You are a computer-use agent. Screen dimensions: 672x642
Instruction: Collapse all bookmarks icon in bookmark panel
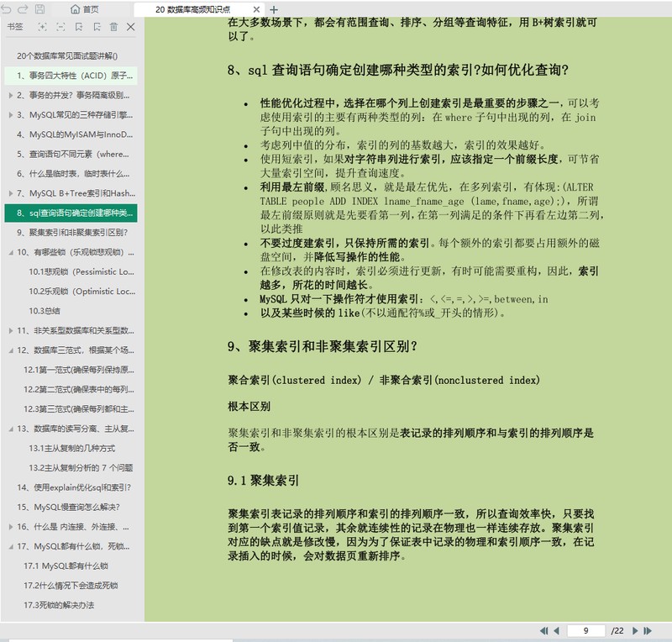point(60,27)
